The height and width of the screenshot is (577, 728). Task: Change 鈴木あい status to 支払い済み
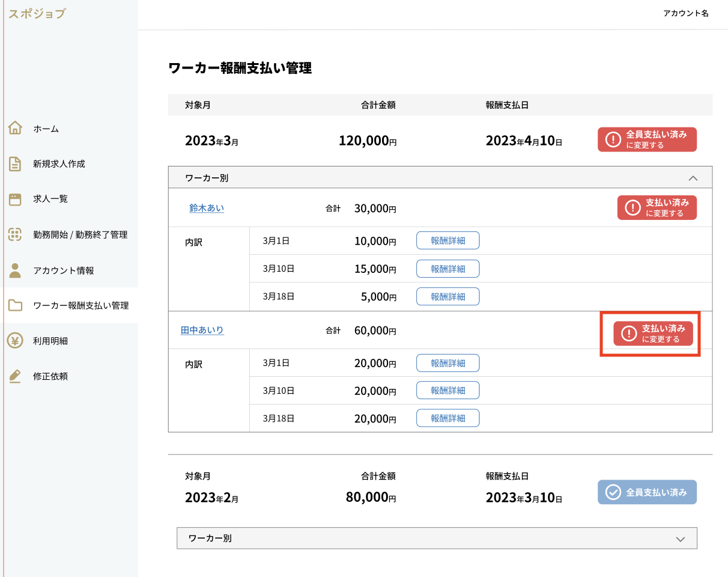tap(657, 207)
